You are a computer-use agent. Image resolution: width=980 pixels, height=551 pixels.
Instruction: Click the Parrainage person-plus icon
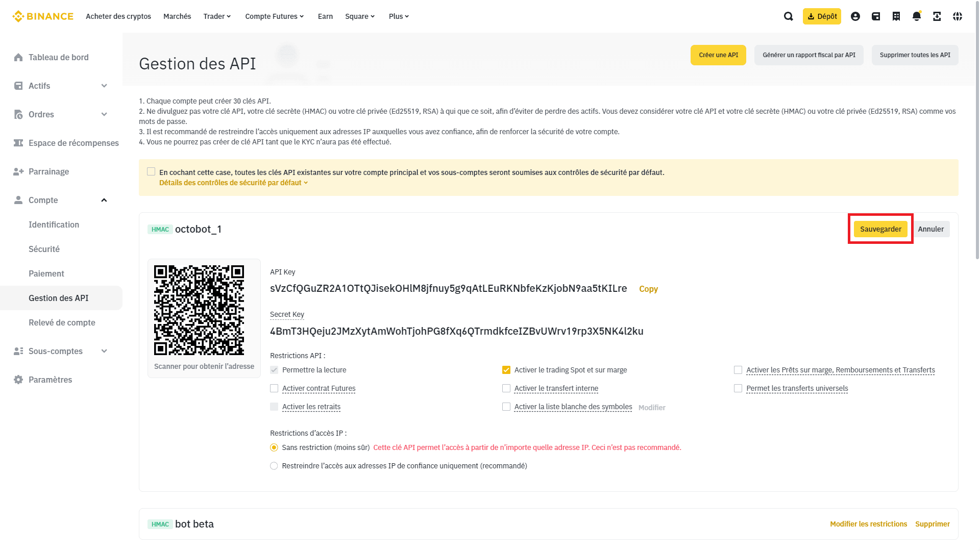pyautogui.click(x=18, y=171)
